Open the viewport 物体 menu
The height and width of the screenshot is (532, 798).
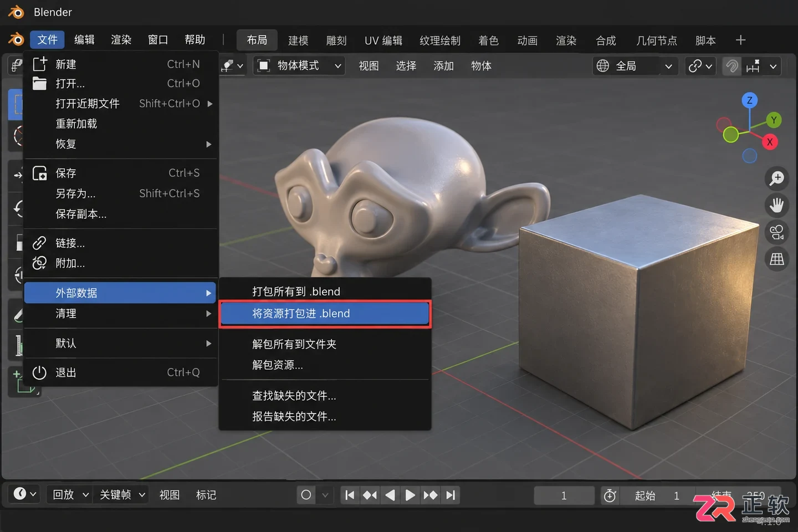(481, 66)
